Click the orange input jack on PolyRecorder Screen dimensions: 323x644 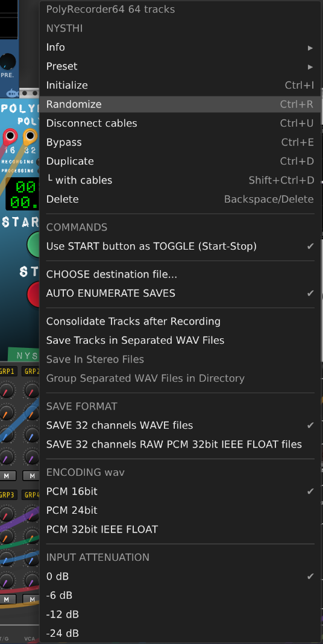30,136
